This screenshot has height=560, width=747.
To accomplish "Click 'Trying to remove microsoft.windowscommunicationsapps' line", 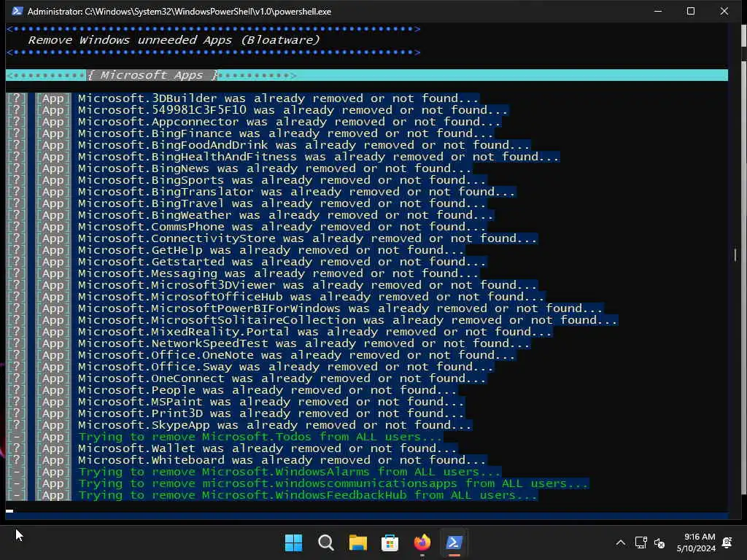I will 333,483.
